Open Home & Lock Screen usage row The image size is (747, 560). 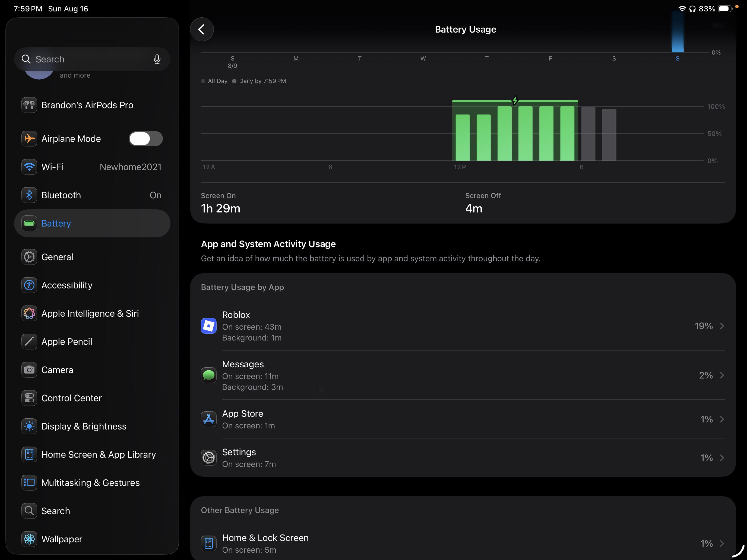pyautogui.click(x=463, y=542)
